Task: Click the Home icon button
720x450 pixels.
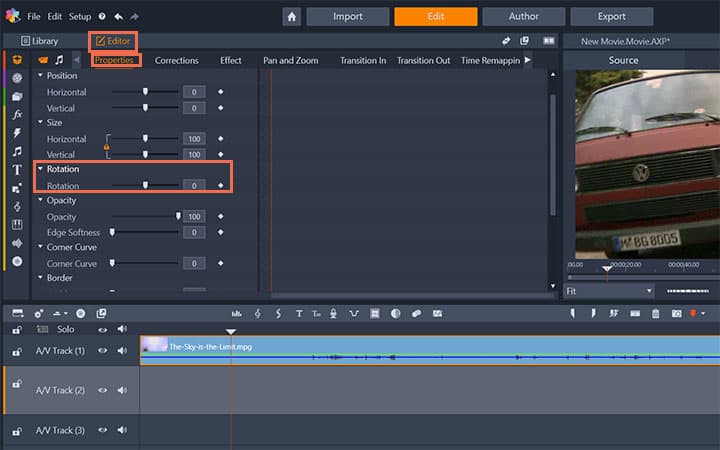Action: pyautogui.click(x=292, y=17)
